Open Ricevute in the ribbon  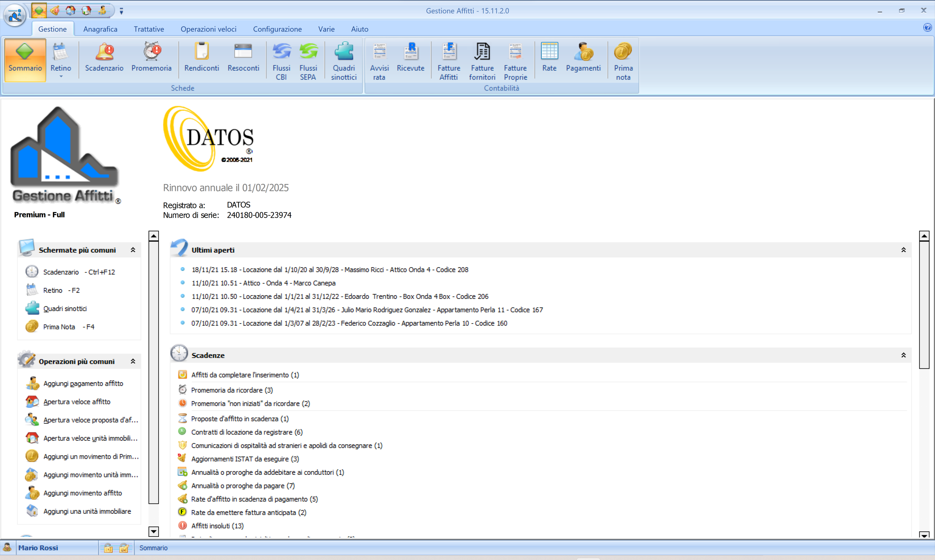(x=410, y=57)
